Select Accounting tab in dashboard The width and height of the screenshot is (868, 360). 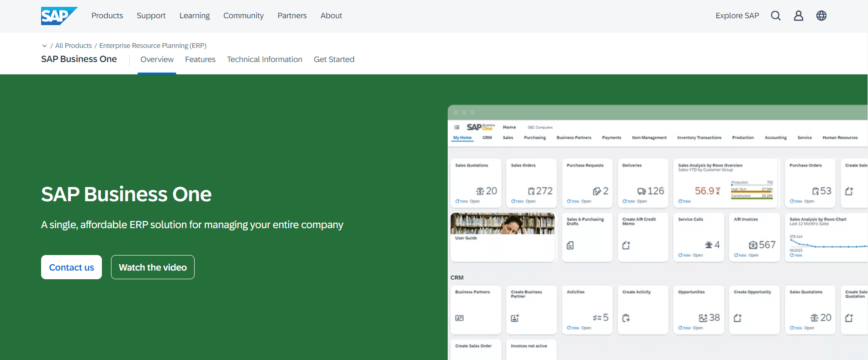[x=776, y=137]
